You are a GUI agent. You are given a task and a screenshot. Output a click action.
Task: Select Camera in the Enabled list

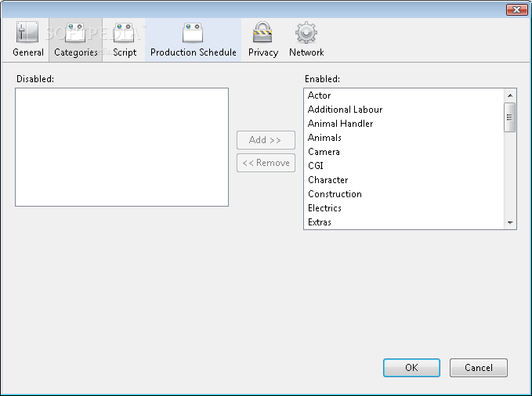click(404, 152)
